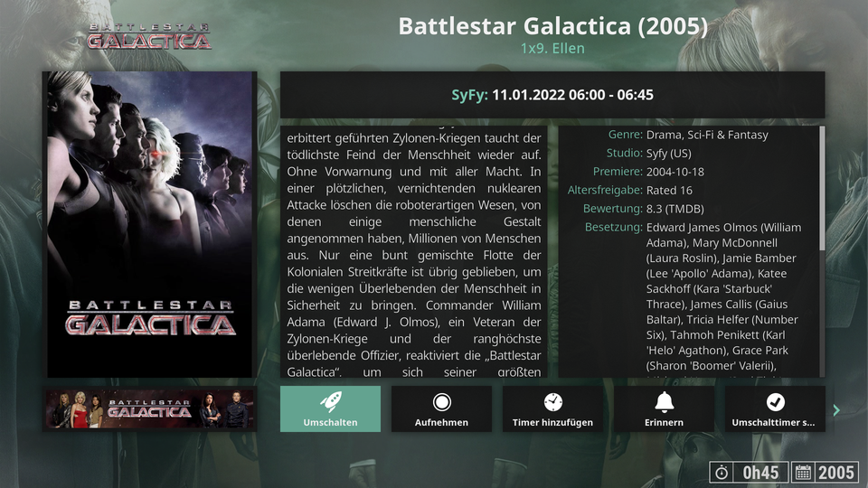Click the clock icon on Timer hinzufügen

553,402
